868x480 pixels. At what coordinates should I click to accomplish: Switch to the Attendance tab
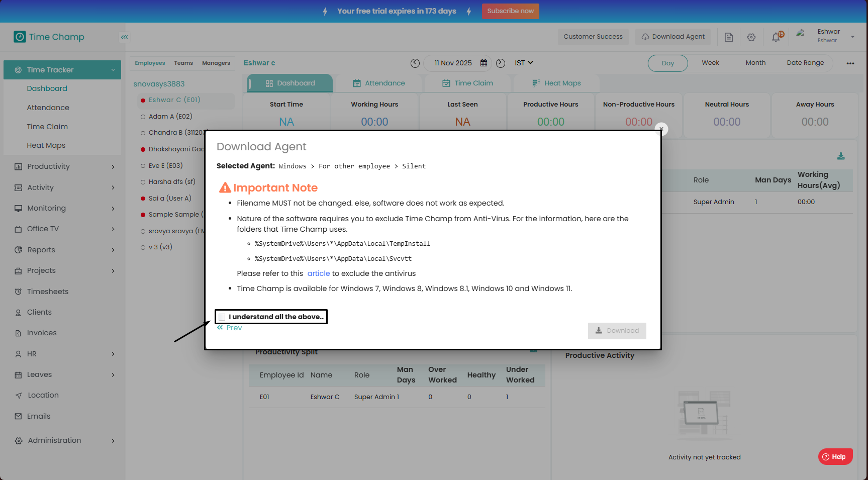click(378, 83)
